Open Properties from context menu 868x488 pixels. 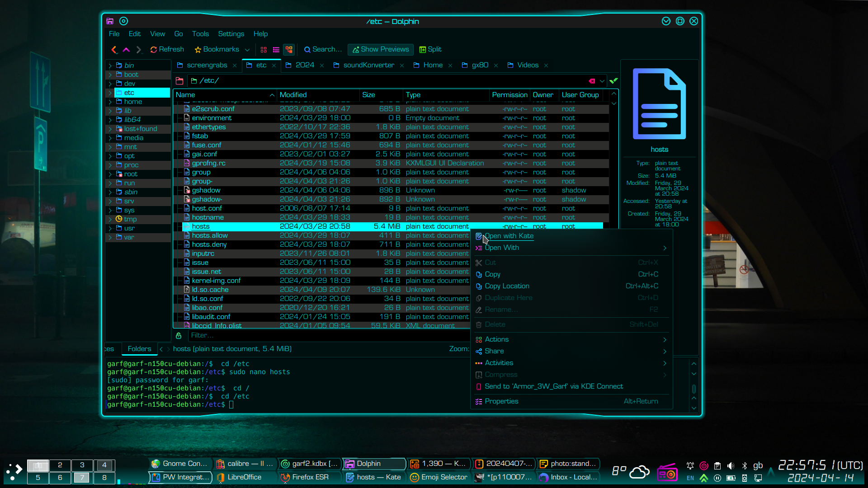tap(572, 401)
